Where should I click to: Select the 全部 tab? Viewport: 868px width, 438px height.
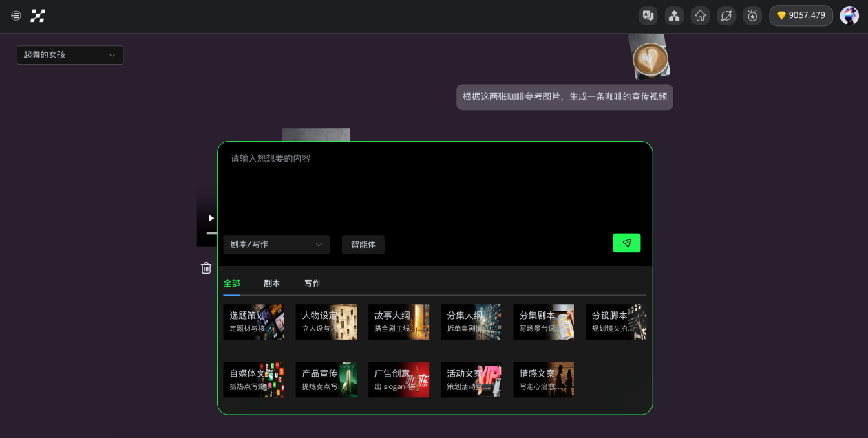pyautogui.click(x=231, y=283)
